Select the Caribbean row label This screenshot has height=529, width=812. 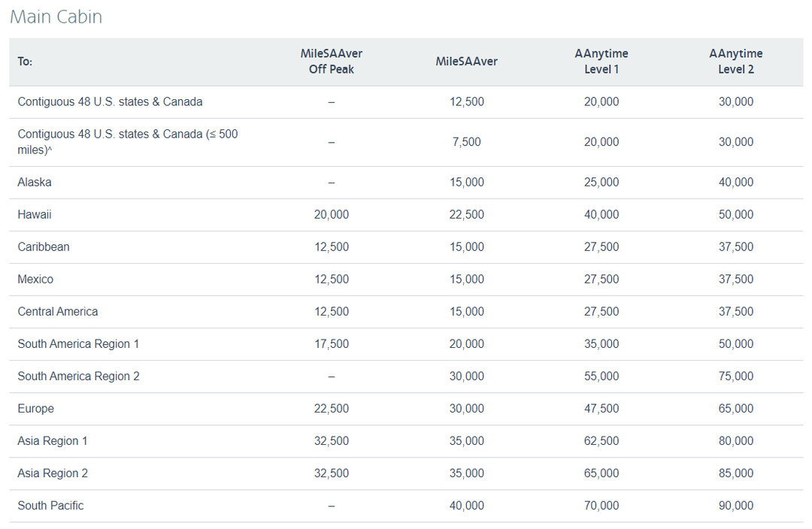coord(44,246)
